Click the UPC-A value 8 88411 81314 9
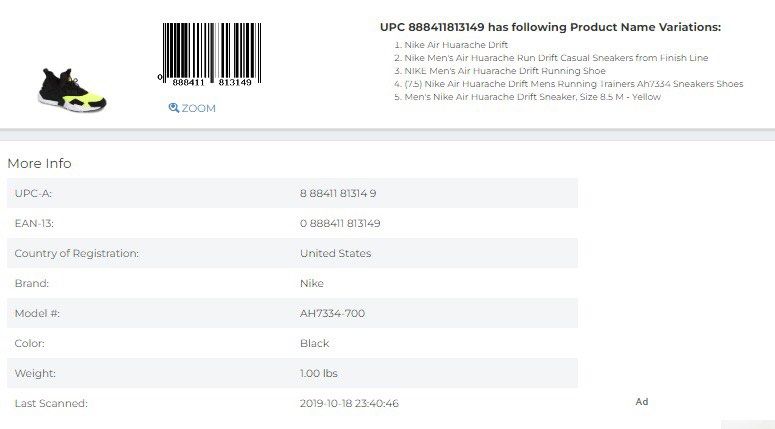The width and height of the screenshot is (775, 429). [x=338, y=193]
